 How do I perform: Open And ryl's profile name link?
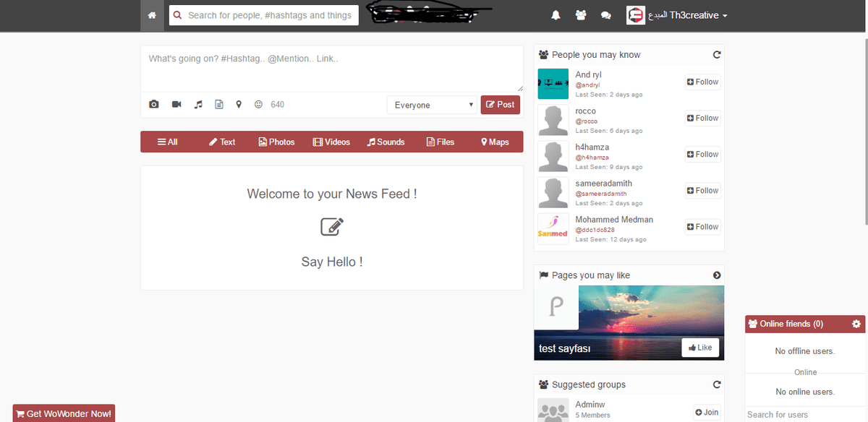(588, 74)
